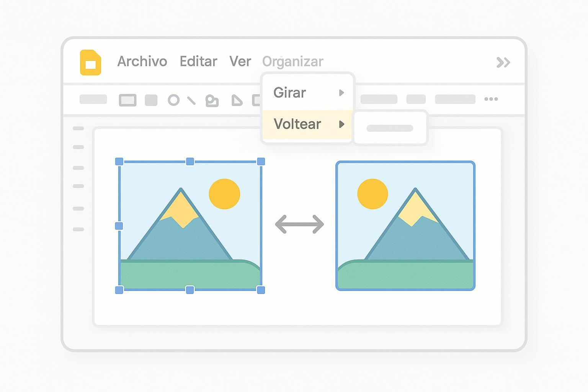Open the Organizar menu
Viewport: 588px width, 392px height.
point(293,61)
